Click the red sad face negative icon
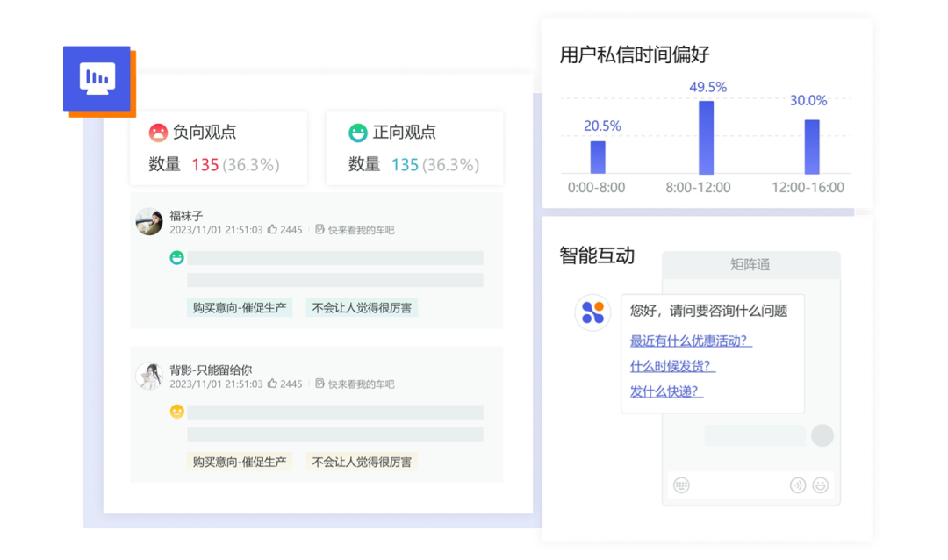The height and width of the screenshot is (560, 948). coord(158,133)
